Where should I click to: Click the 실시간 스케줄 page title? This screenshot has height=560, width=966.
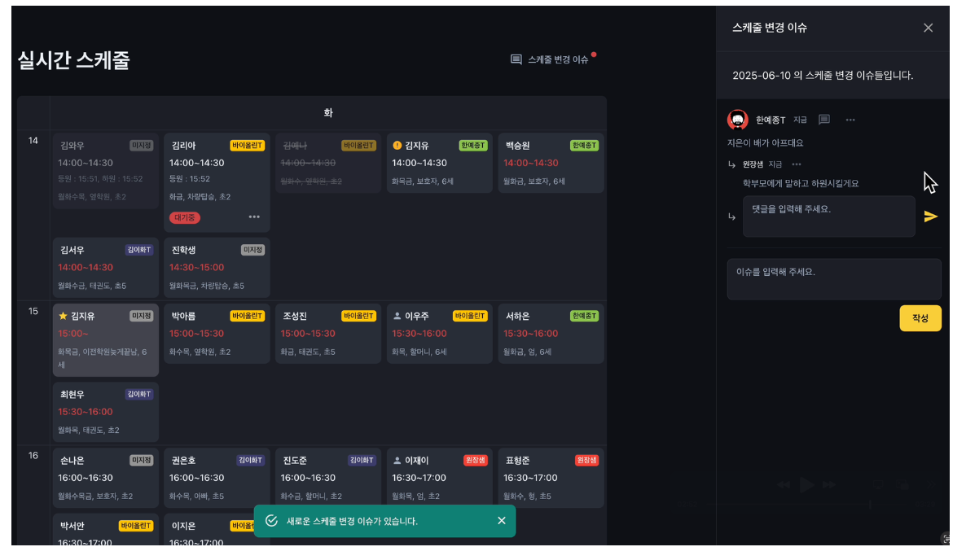coord(73,60)
